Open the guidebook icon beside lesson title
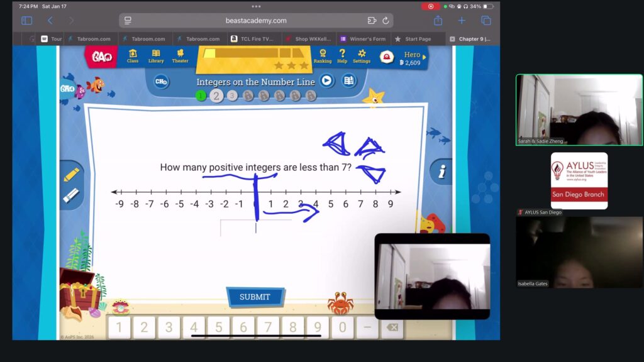Image resolution: width=644 pixels, height=362 pixels. pos(348,80)
